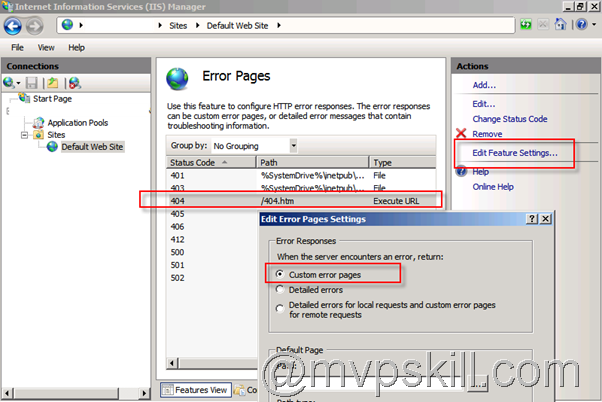Go to the Home icon
Screen dimensions: 602x402
tap(561, 25)
